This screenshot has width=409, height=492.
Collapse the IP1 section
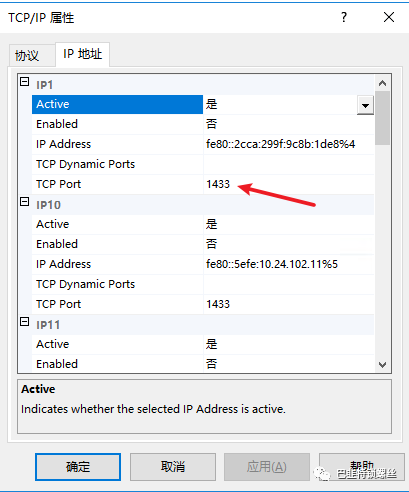point(25,82)
